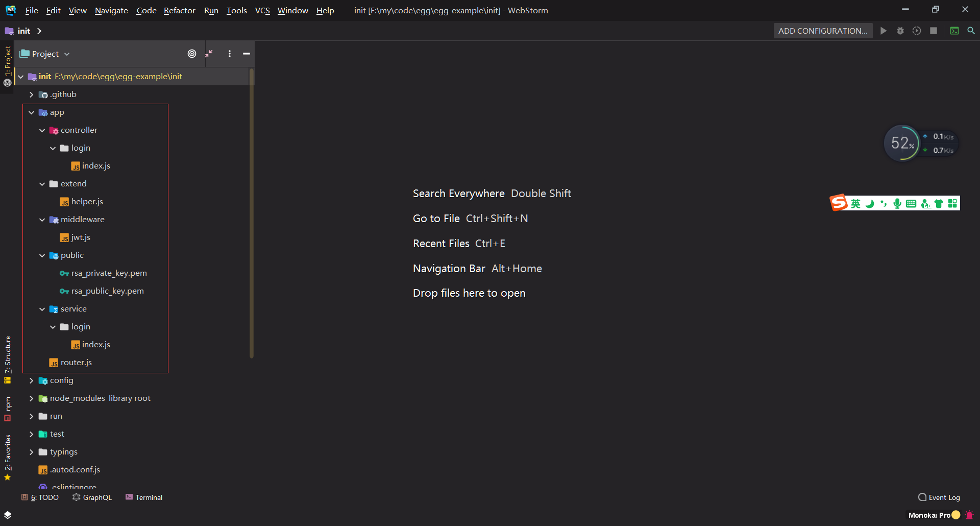Expand the config folder
This screenshot has width=980, height=526.
click(x=32, y=380)
